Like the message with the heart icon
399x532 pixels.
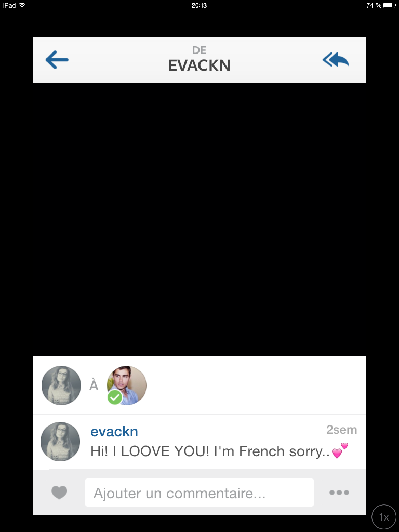pos(59,492)
